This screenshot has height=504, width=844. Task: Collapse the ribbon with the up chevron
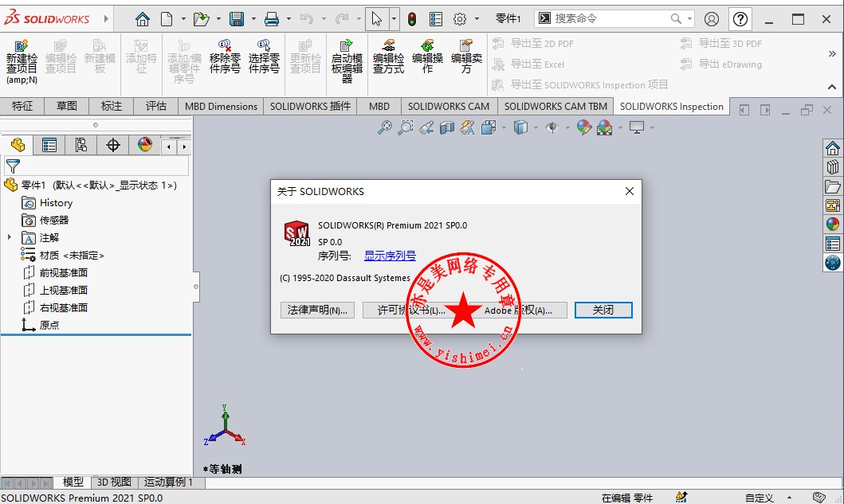click(x=832, y=87)
